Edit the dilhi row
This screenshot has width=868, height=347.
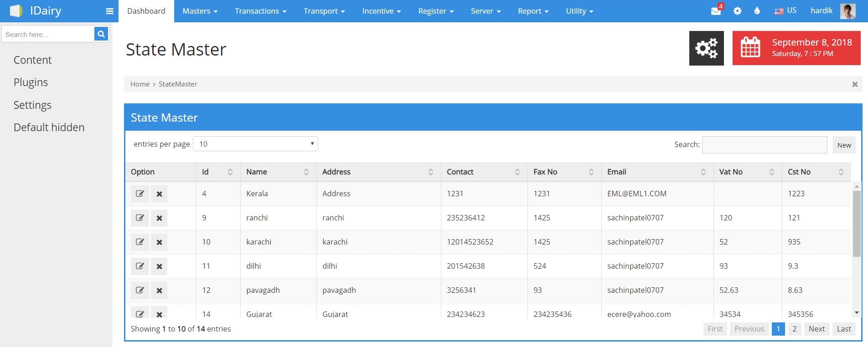pyautogui.click(x=140, y=266)
